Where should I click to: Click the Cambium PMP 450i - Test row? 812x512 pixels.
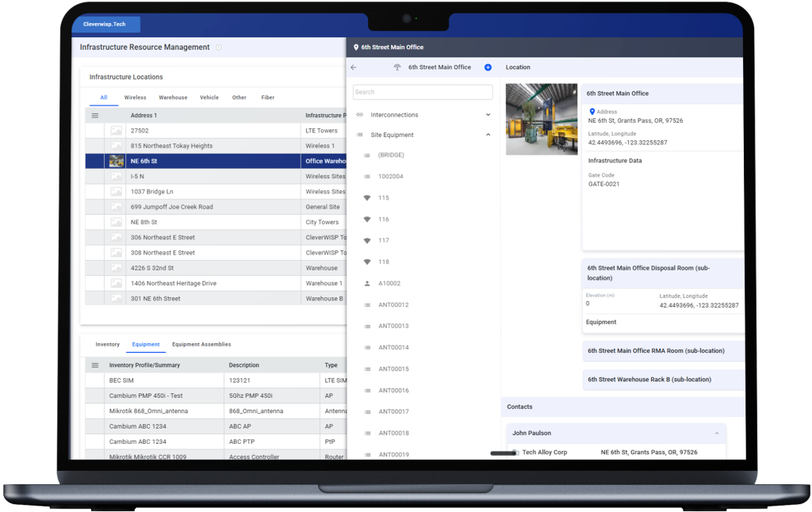coord(216,395)
